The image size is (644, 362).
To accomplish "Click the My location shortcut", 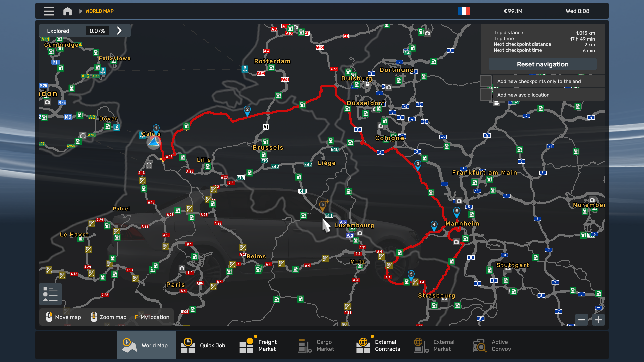I will click(x=152, y=317).
